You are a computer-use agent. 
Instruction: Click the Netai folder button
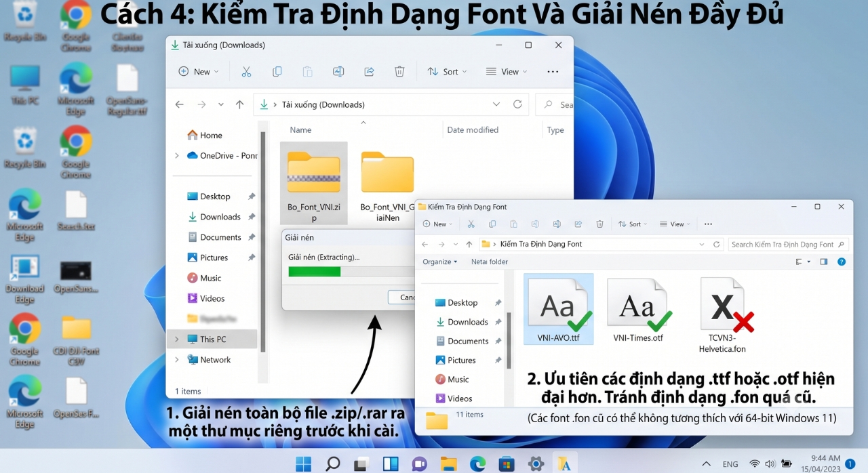click(490, 262)
